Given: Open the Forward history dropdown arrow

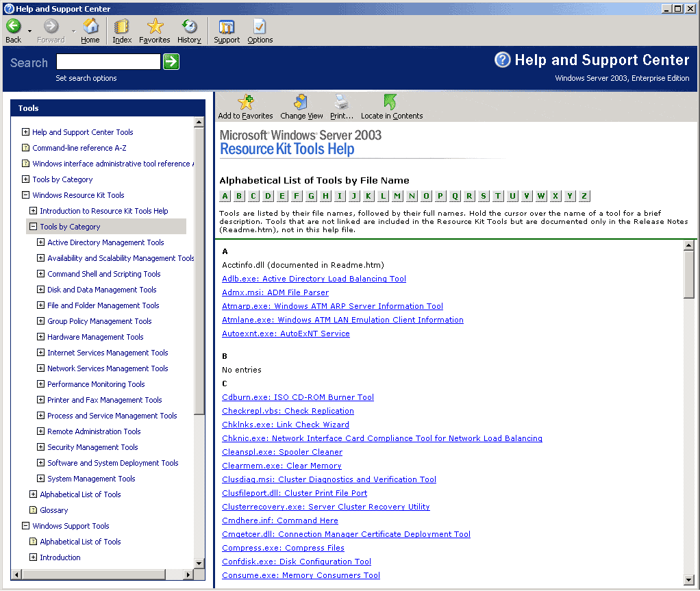Looking at the screenshot, I should 74,32.
